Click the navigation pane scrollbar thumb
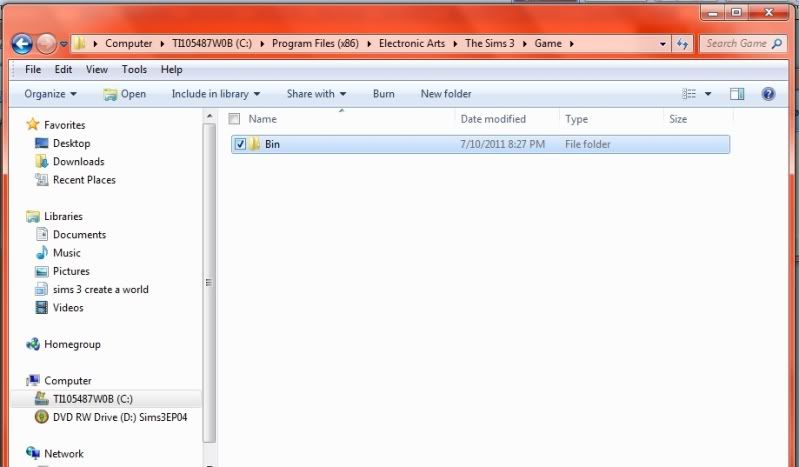 click(x=209, y=282)
